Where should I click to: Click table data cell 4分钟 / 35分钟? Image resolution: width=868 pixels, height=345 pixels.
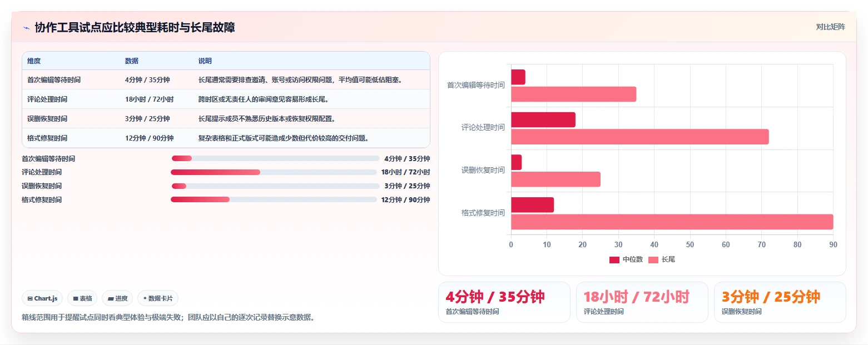[x=147, y=80]
